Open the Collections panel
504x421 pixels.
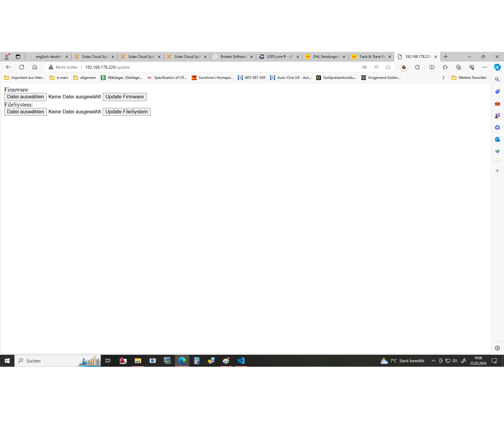click(x=458, y=67)
